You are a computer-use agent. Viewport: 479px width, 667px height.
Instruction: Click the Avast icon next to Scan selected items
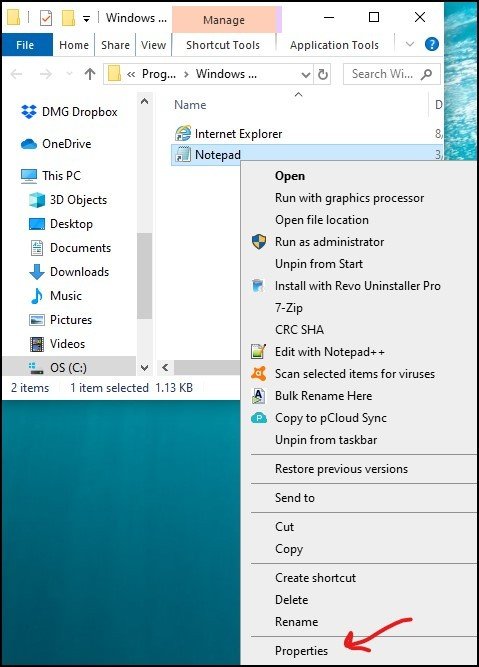pos(259,373)
